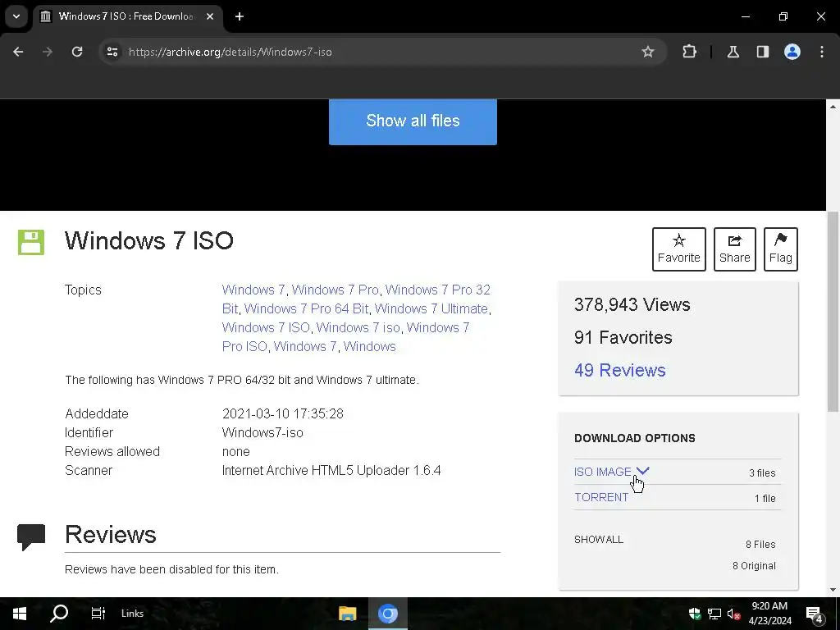
Task: Expand the ISO IMAGE file list chevron
Action: point(642,471)
